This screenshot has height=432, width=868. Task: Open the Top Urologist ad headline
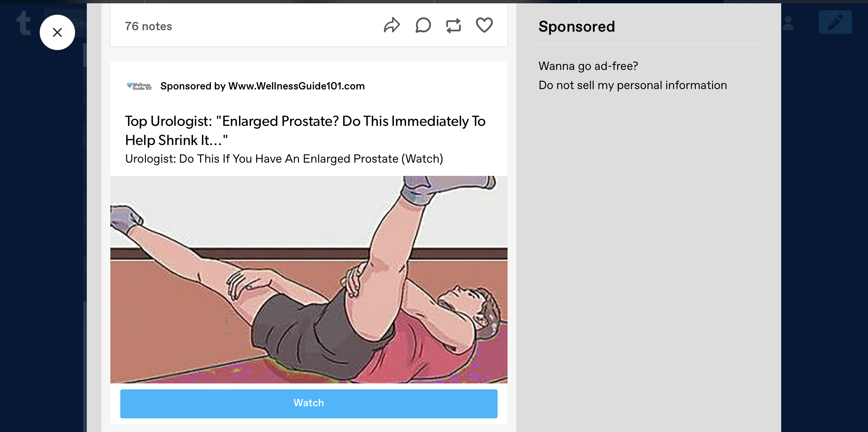pyautogui.click(x=305, y=131)
